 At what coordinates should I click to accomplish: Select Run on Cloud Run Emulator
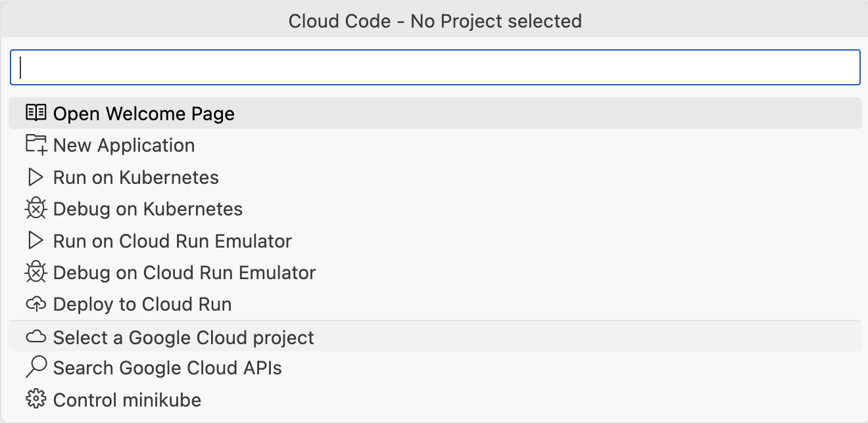point(172,240)
